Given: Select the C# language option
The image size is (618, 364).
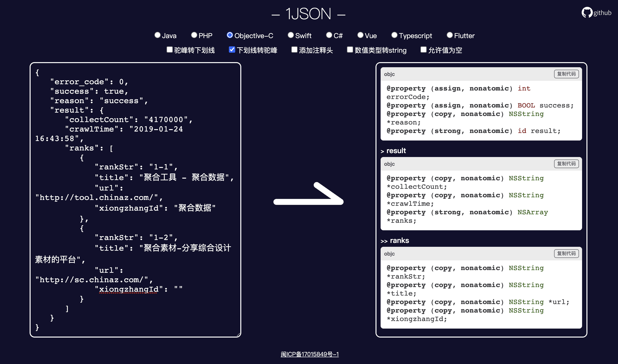Looking at the screenshot, I should [329, 35].
